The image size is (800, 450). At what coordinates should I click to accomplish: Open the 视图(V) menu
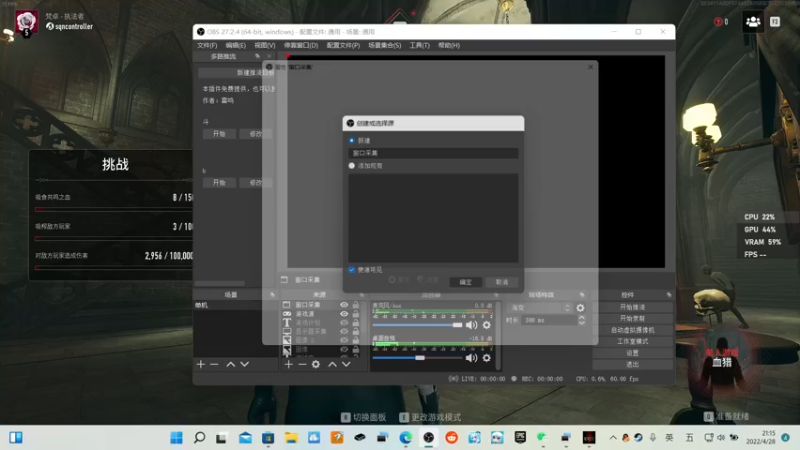(x=265, y=45)
